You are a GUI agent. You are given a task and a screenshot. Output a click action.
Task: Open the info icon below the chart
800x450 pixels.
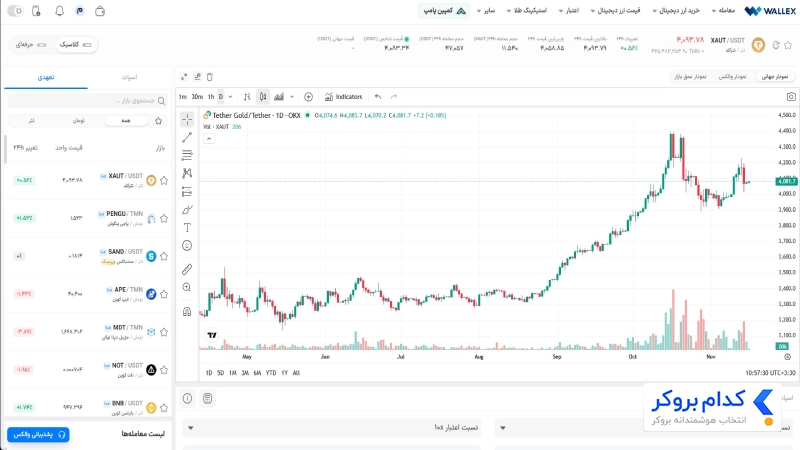187,398
